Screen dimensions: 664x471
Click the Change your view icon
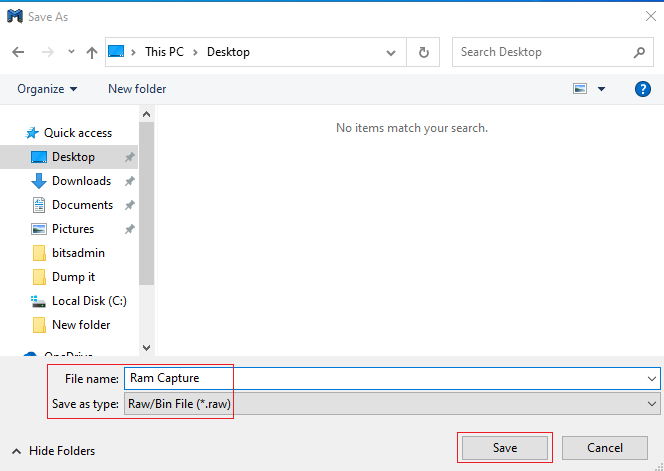pyautogui.click(x=580, y=89)
